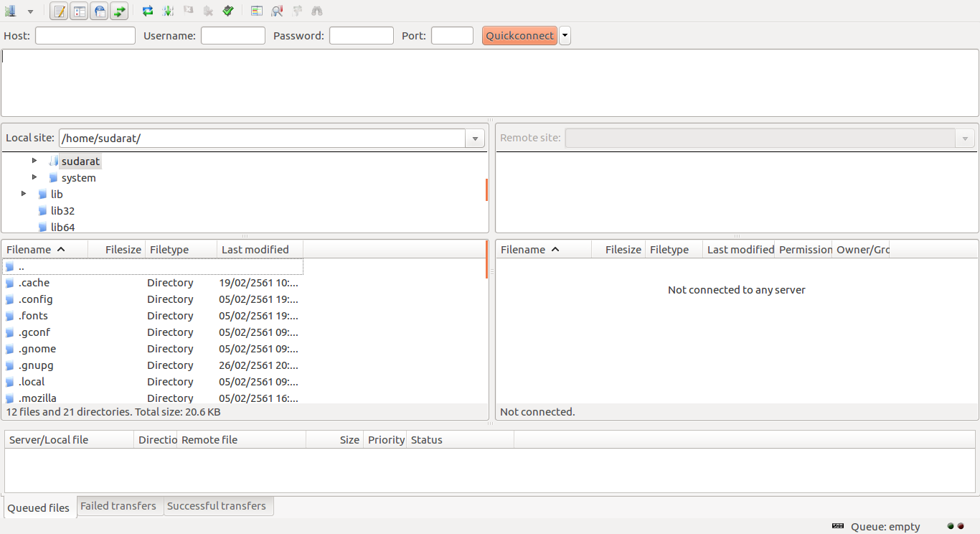Click the lib32 folder icon in tree
This screenshot has width=980, height=534.
pos(42,211)
